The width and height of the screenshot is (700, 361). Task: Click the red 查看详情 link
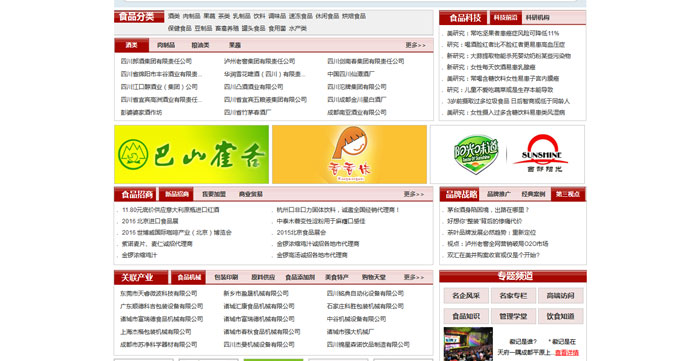point(567,353)
